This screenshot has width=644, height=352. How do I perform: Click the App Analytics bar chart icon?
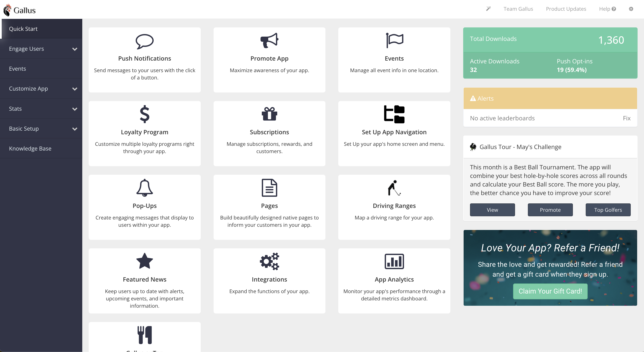click(394, 261)
